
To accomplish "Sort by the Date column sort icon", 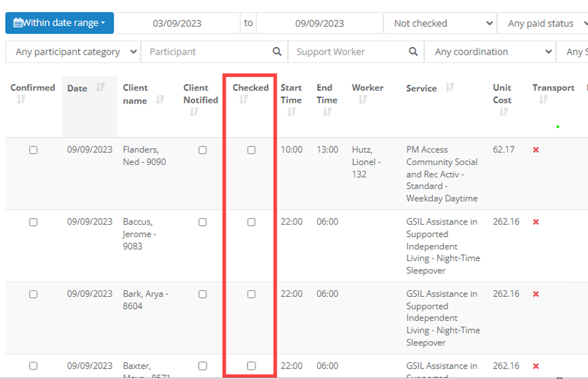I will (101, 87).
